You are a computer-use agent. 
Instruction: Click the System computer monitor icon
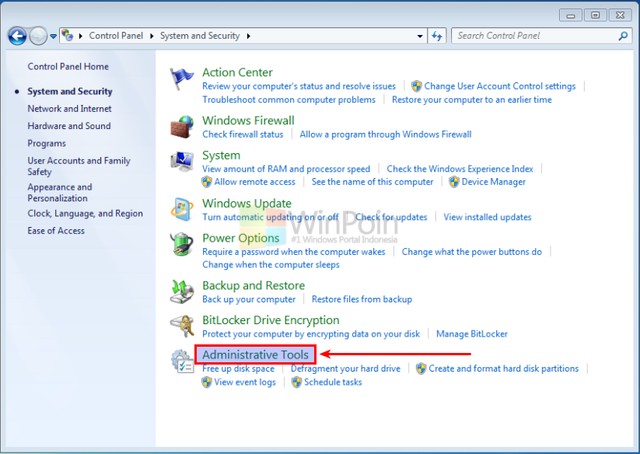(x=182, y=161)
